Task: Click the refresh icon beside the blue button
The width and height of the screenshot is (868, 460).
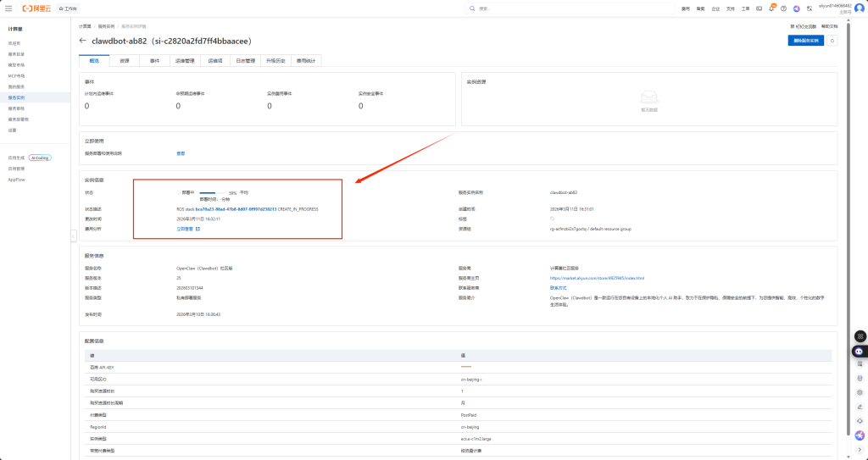Action: click(832, 40)
